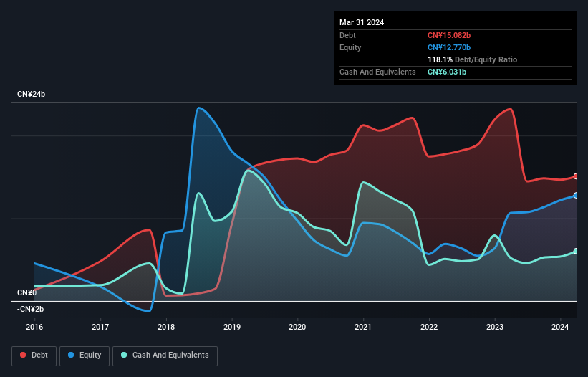Toggle the Equity legend button
588x377 pixels.
85,355
